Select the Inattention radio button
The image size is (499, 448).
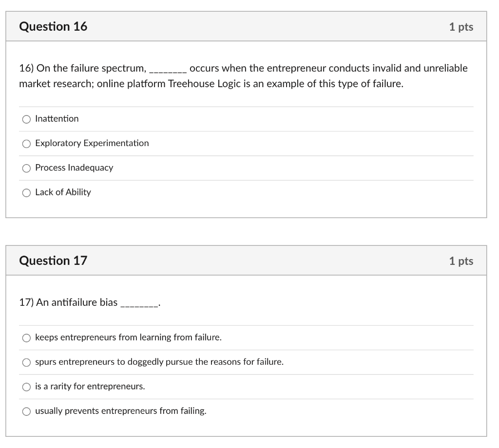click(26, 119)
